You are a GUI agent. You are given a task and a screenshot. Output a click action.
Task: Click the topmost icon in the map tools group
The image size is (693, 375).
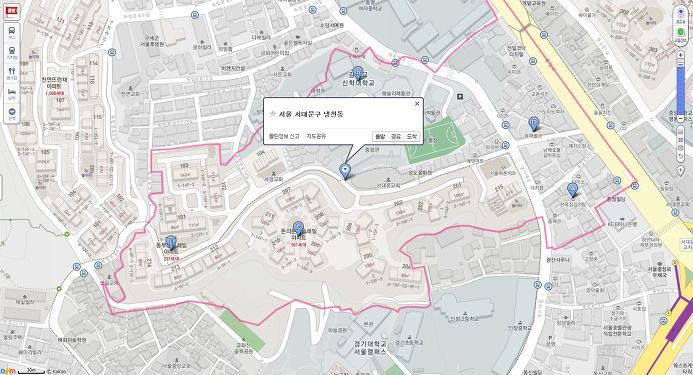(681, 131)
